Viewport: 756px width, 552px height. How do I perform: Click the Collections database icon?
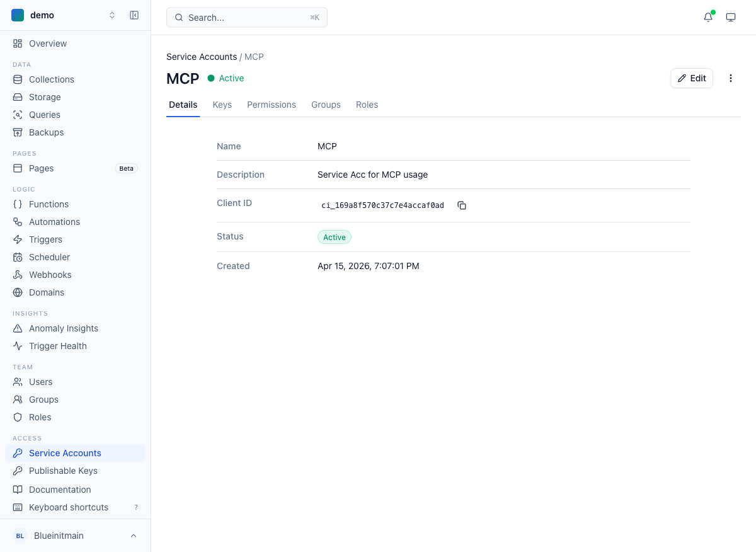tap(18, 79)
